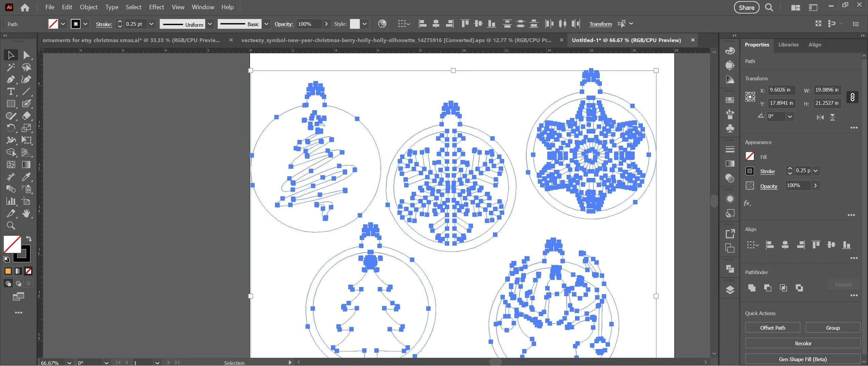Image resolution: width=868 pixels, height=366 pixels.
Task: Switch to the Libraries tab
Action: tap(788, 45)
